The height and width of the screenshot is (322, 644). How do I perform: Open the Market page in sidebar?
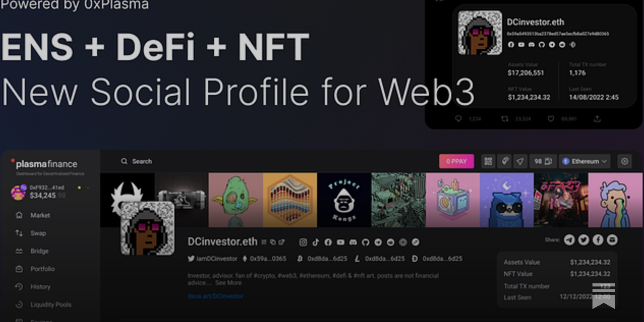(x=40, y=215)
